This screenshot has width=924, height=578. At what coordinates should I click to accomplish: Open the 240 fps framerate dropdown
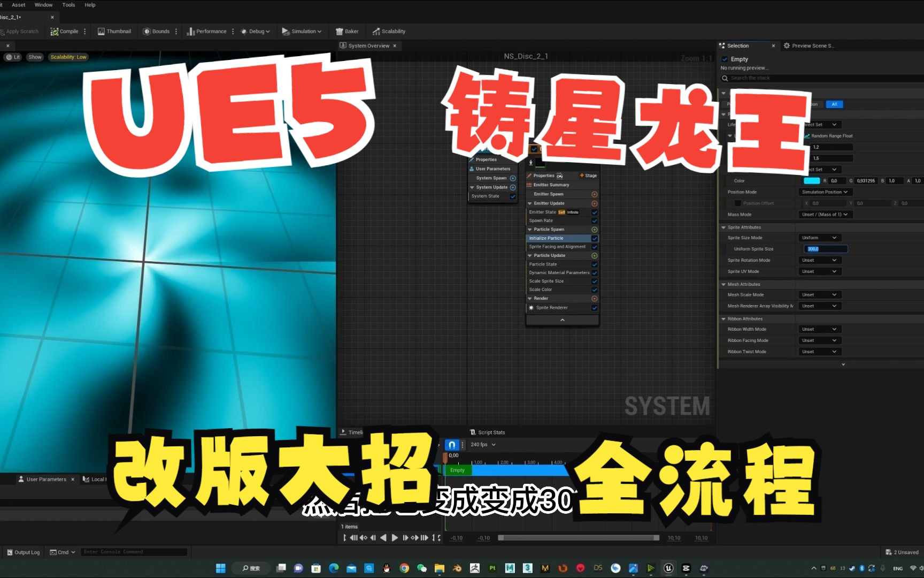pos(483,445)
